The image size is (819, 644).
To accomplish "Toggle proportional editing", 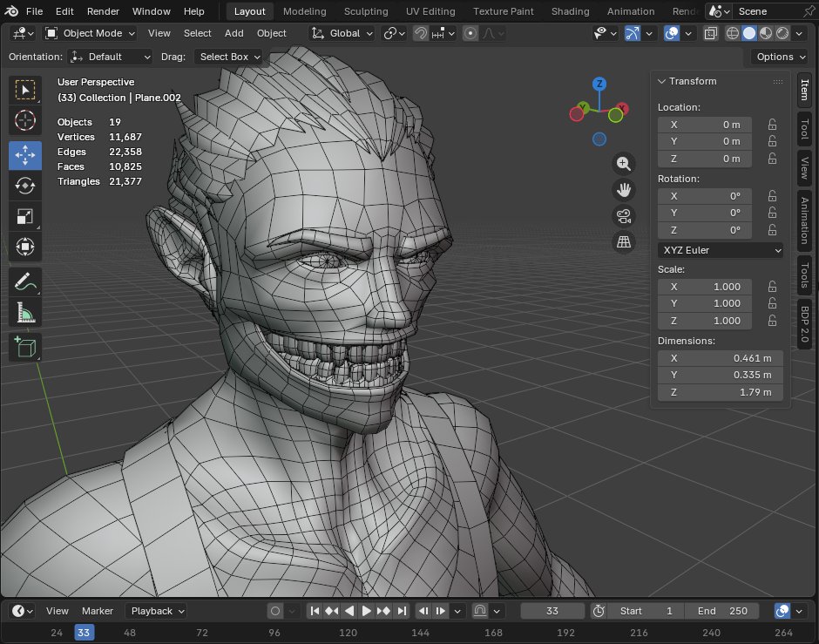I will [470, 33].
